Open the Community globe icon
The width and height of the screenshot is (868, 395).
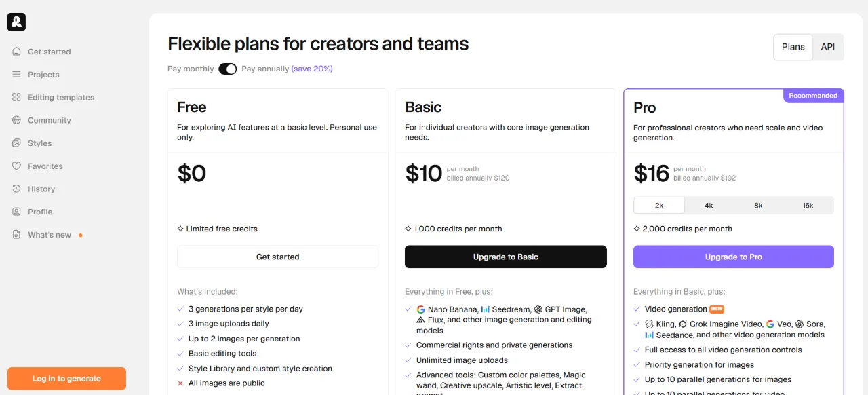pyautogui.click(x=16, y=120)
